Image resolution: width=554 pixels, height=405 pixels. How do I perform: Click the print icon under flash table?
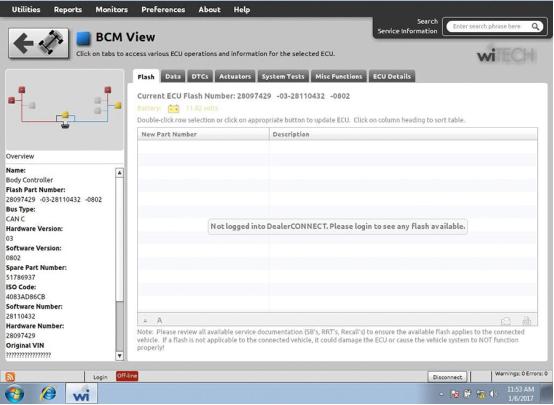click(x=526, y=321)
